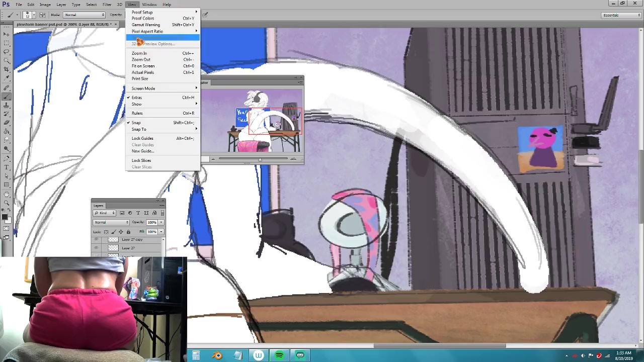The image size is (644, 362).
Task: Open the layer blend mode Normal dropdown
Action: (x=111, y=222)
